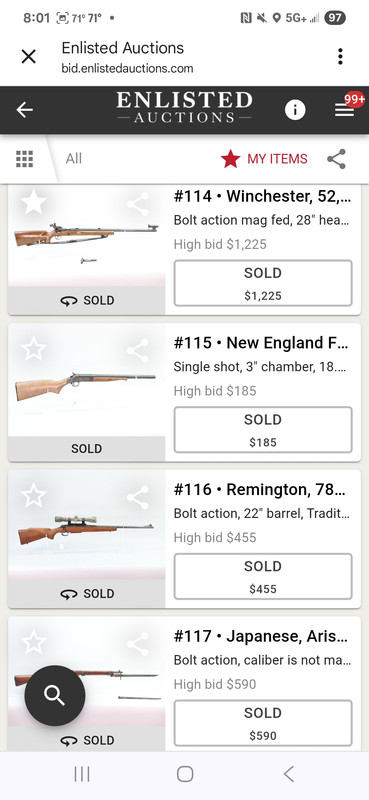Open the info circle icon
Viewport: 369px width, 800px height.
click(295, 110)
